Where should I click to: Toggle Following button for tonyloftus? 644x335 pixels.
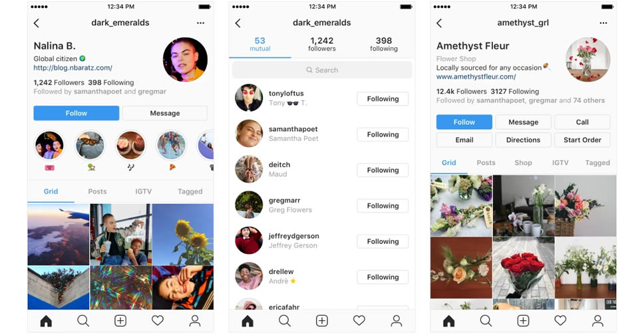point(383,99)
